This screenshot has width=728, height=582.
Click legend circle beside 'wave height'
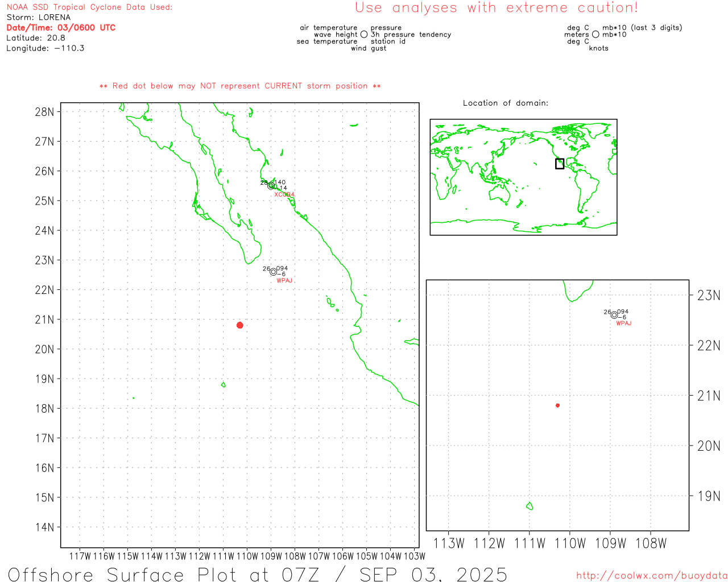[x=364, y=34]
